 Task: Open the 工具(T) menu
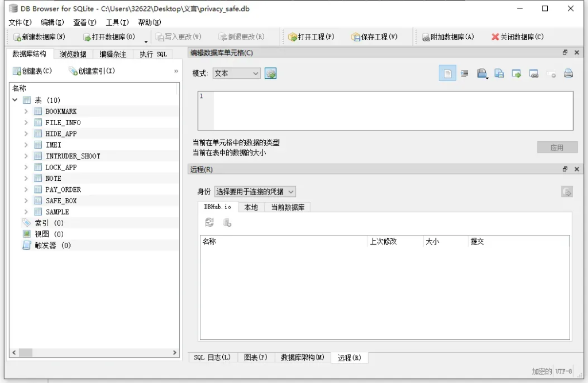pos(117,22)
